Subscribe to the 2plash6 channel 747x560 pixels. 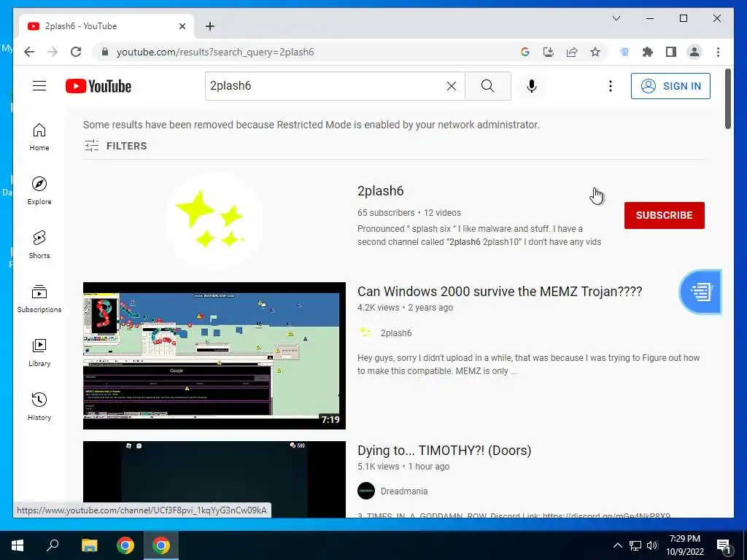click(x=664, y=215)
